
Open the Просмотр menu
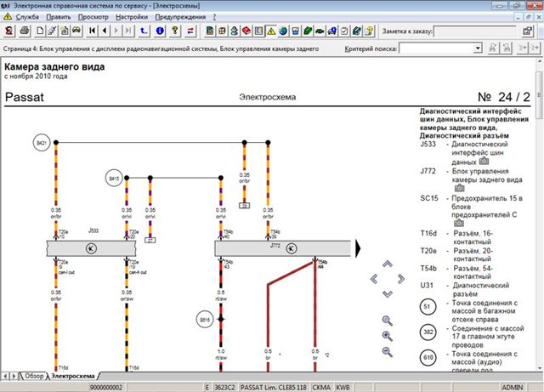93,17
